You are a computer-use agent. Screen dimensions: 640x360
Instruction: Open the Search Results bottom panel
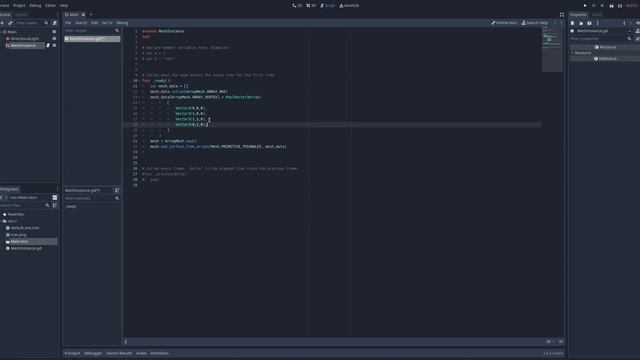pos(119,353)
